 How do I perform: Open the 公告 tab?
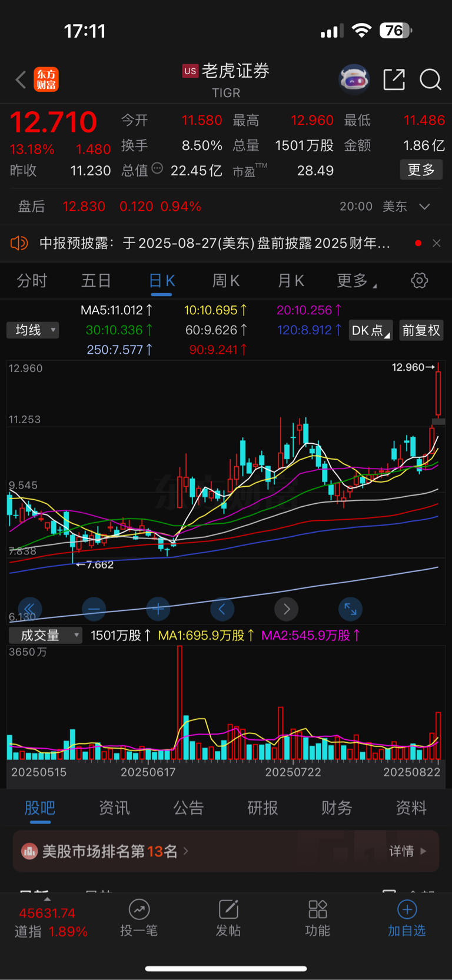(x=188, y=808)
